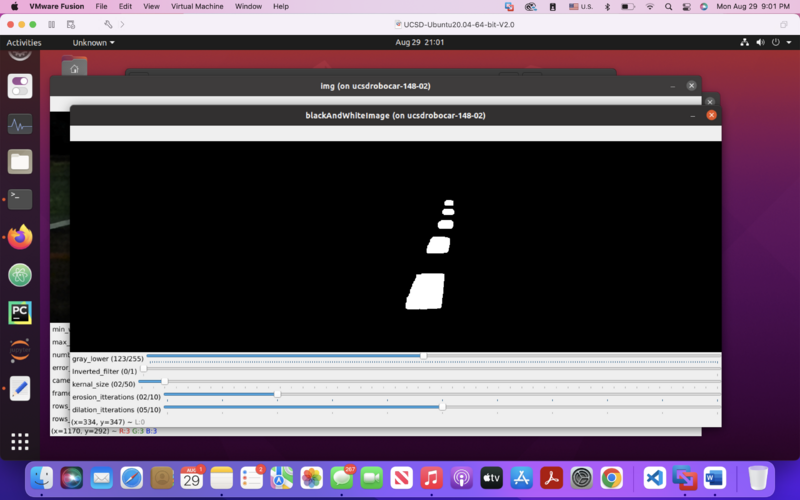Open the Wi-Fi menu bar icon

tap(649, 7)
